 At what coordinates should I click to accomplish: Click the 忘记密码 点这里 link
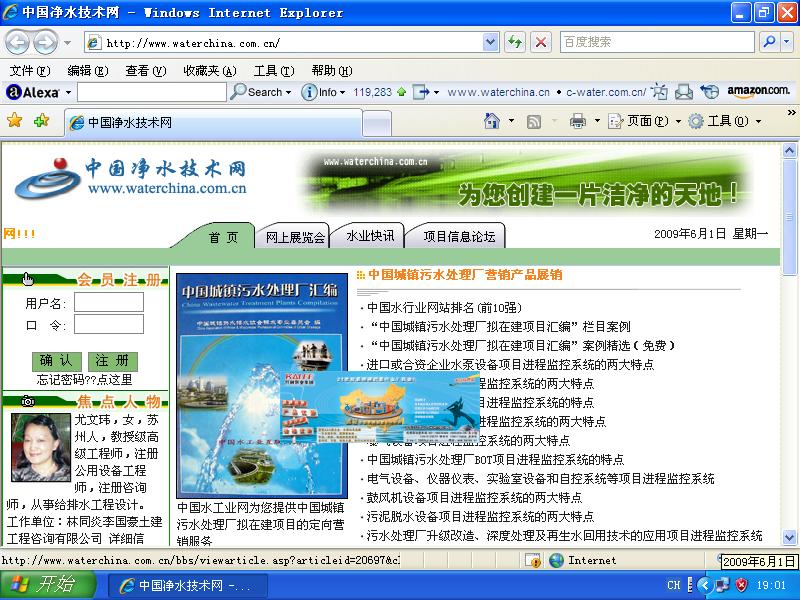pos(85,380)
